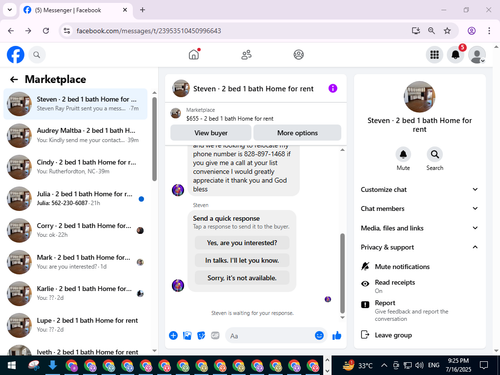Viewport: 500px width, 375px height.
Task: Expand the Chat members section
Action: click(420, 208)
